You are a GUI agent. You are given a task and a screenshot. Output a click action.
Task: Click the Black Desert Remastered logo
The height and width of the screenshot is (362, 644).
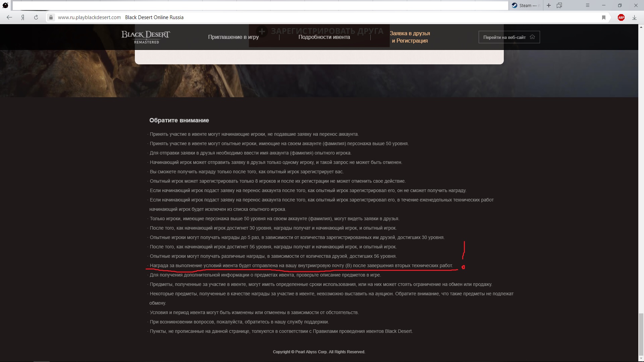point(146,37)
